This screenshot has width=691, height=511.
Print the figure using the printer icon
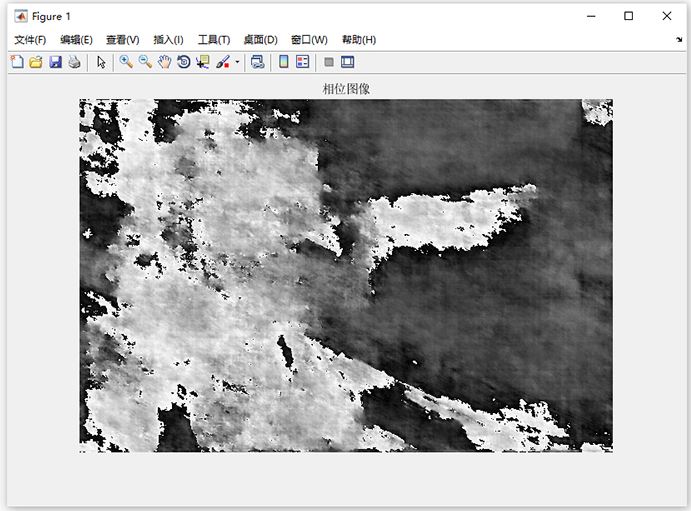click(x=74, y=62)
